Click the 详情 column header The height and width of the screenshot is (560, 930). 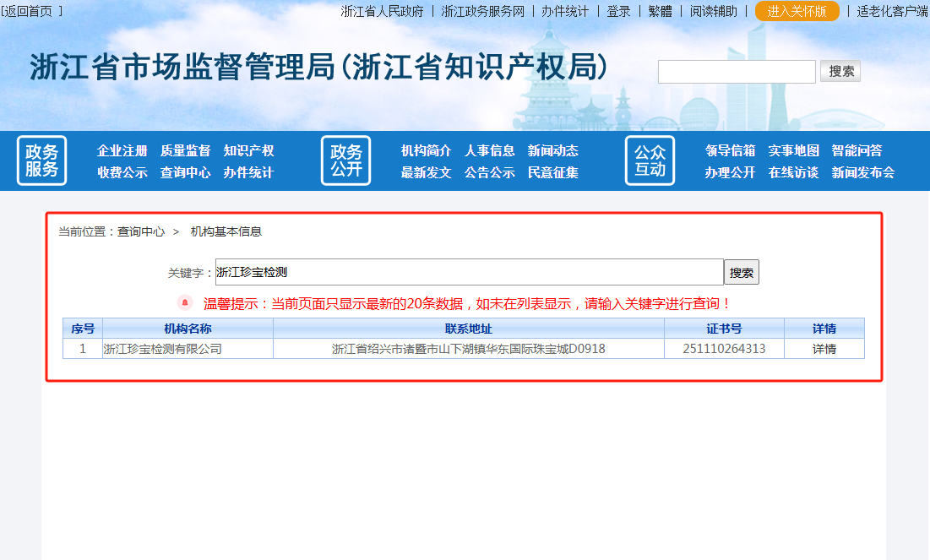(x=824, y=329)
